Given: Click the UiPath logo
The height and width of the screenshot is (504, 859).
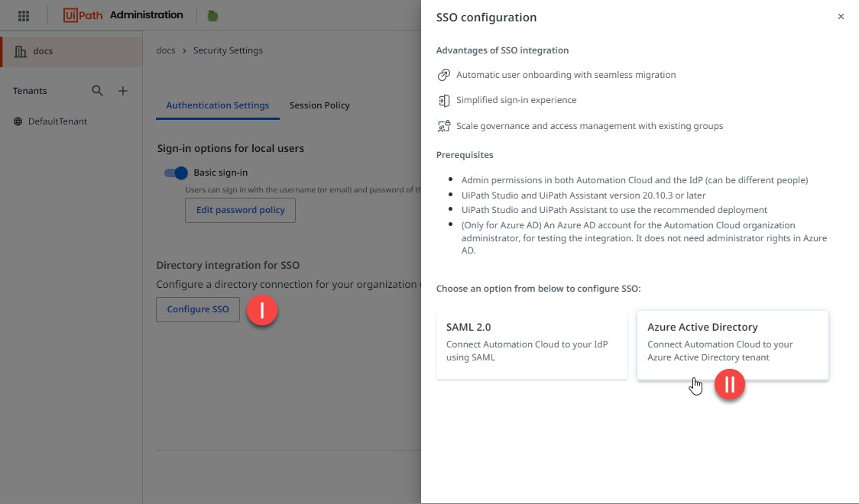Looking at the screenshot, I should coord(83,15).
